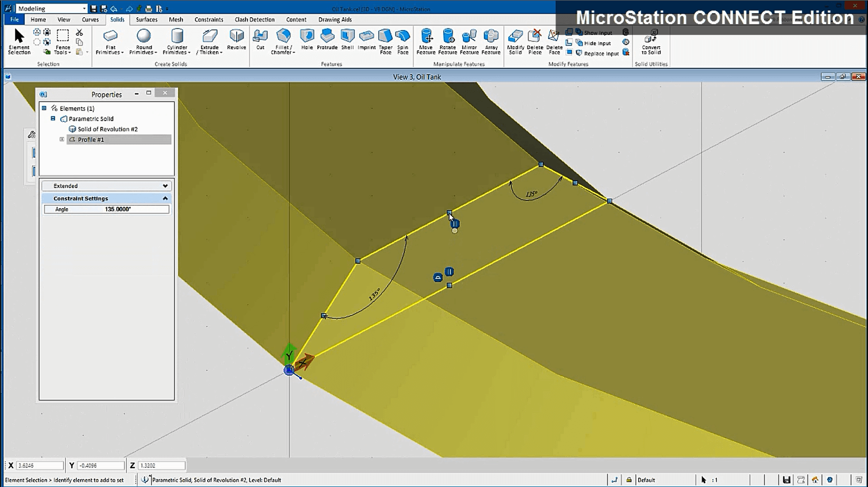Screen dimensions: 868x487
Task: Select the Shell feature tool
Action: (347, 40)
